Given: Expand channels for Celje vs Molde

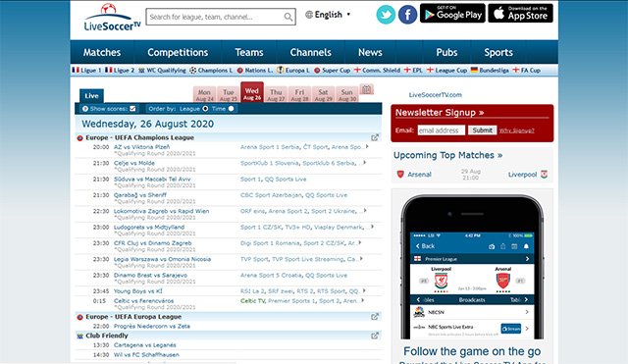Looking at the screenshot, I should tap(364, 163).
